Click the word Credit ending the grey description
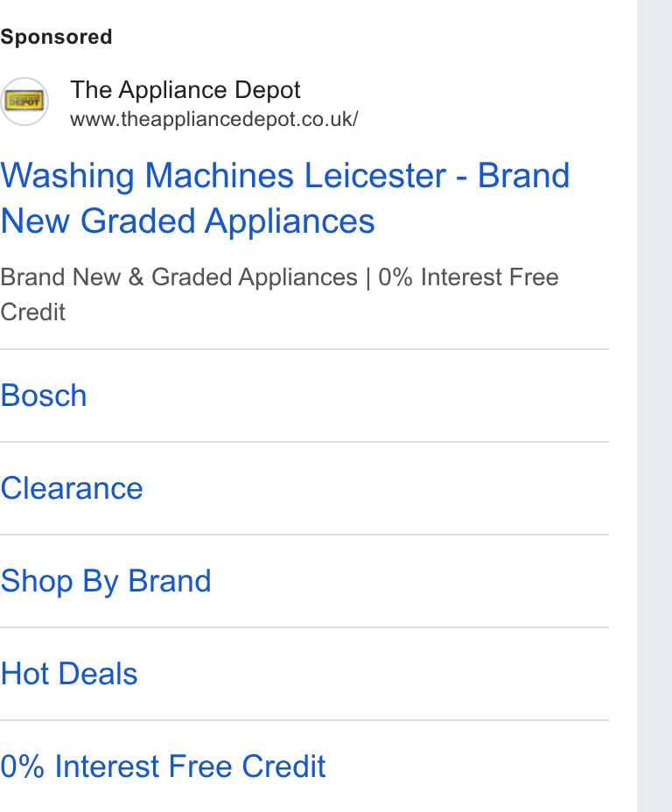This screenshot has height=812, width=672. click(32, 312)
